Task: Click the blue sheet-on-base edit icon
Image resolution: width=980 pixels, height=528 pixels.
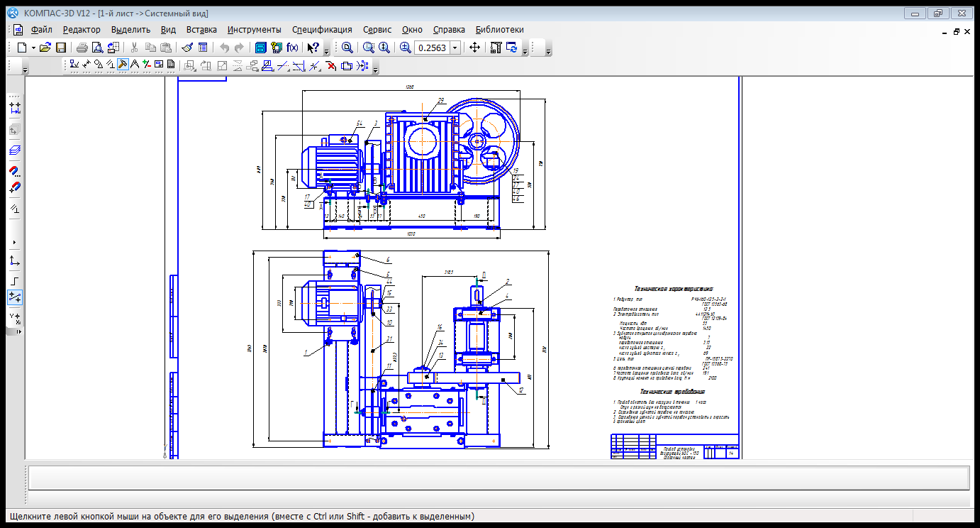Action: click(x=266, y=66)
